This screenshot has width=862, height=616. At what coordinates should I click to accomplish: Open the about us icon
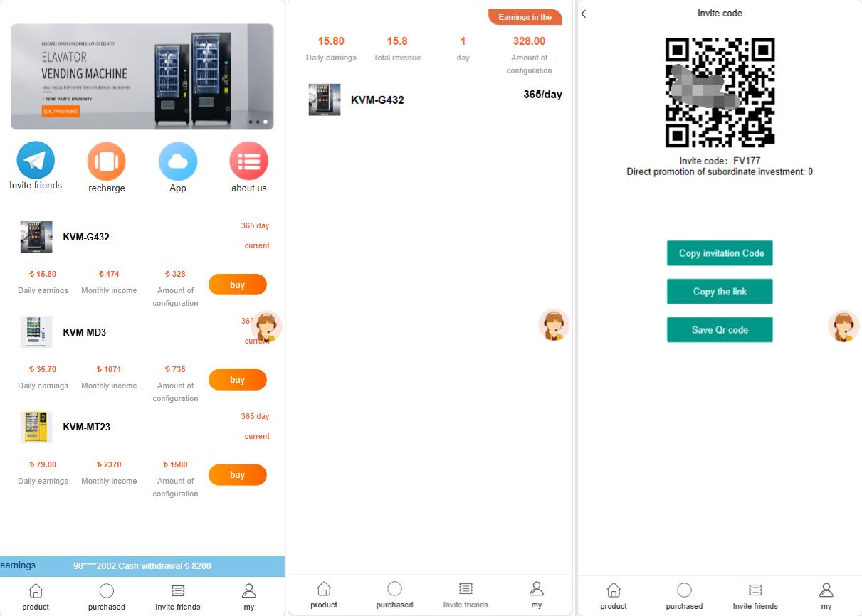tap(248, 161)
